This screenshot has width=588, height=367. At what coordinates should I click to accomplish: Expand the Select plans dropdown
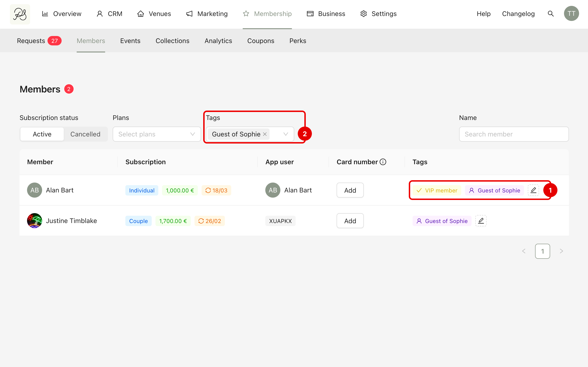click(x=157, y=134)
